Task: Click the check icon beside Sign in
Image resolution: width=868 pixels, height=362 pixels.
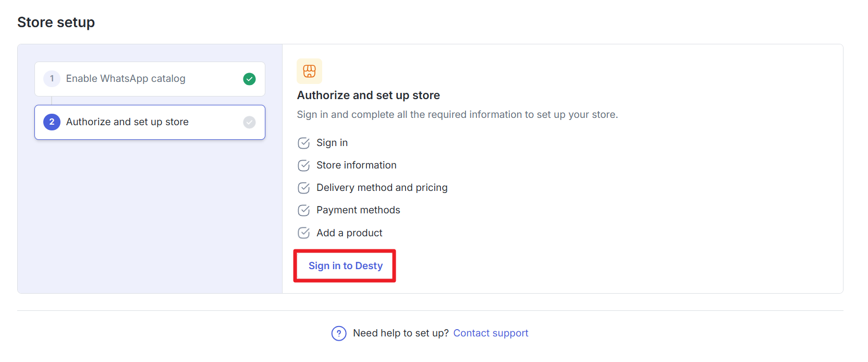Action: click(303, 143)
